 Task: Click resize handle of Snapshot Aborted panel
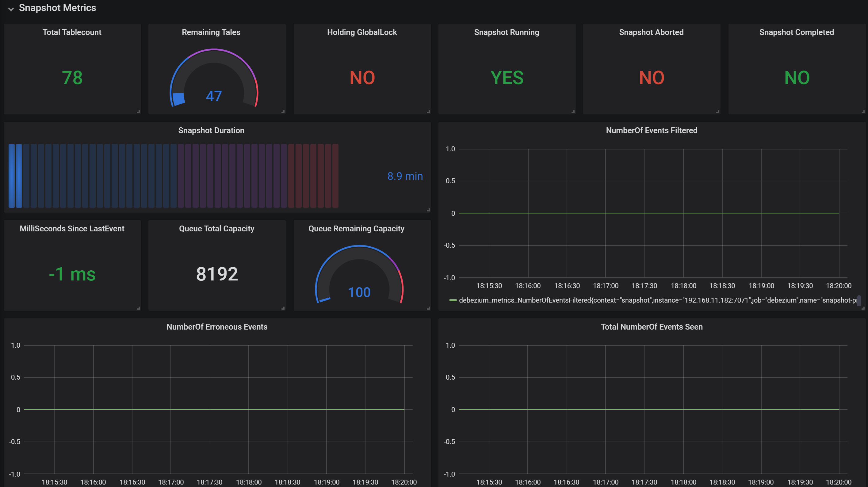click(718, 112)
